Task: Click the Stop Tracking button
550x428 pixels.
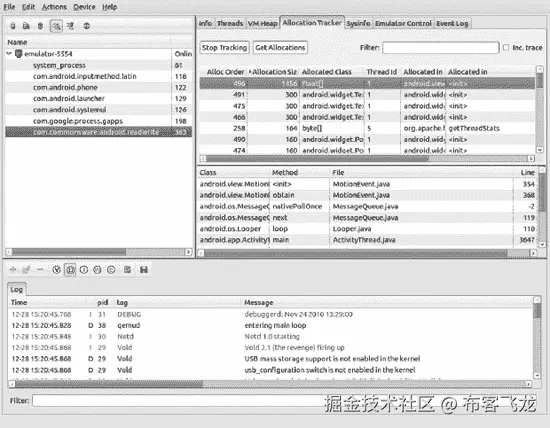Action: click(x=224, y=47)
